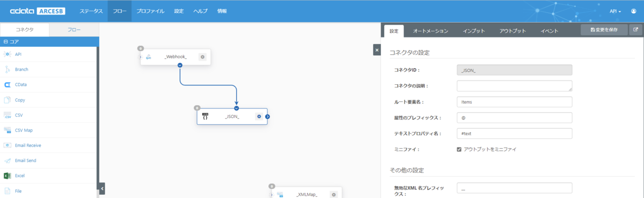Select the CSV connector icon
644x198 pixels.
click(x=8, y=115)
